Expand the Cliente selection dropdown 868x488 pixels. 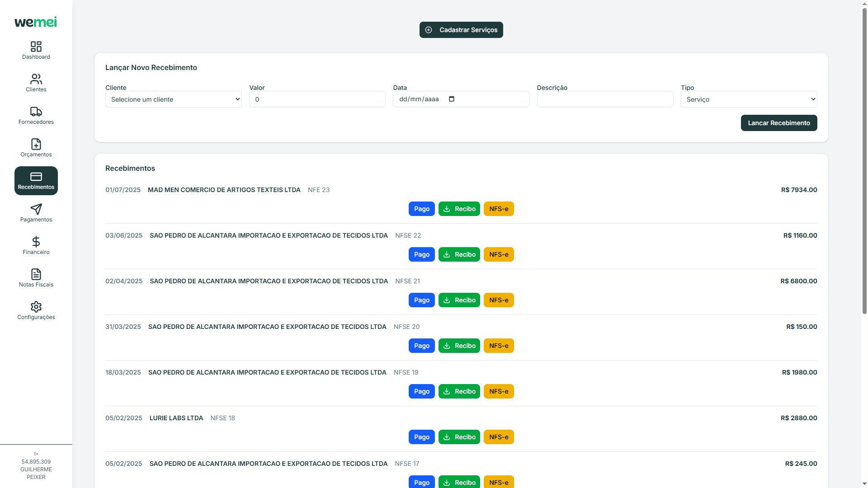click(173, 99)
